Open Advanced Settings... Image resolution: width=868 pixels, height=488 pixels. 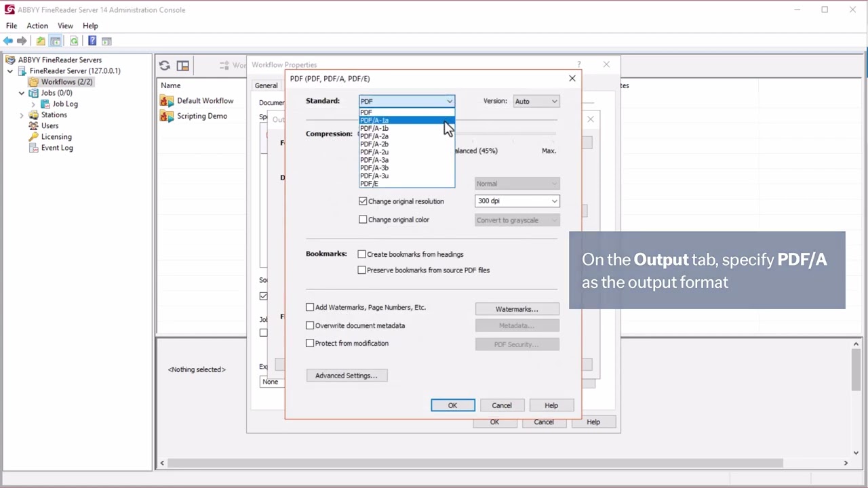pyautogui.click(x=347, y=375)
